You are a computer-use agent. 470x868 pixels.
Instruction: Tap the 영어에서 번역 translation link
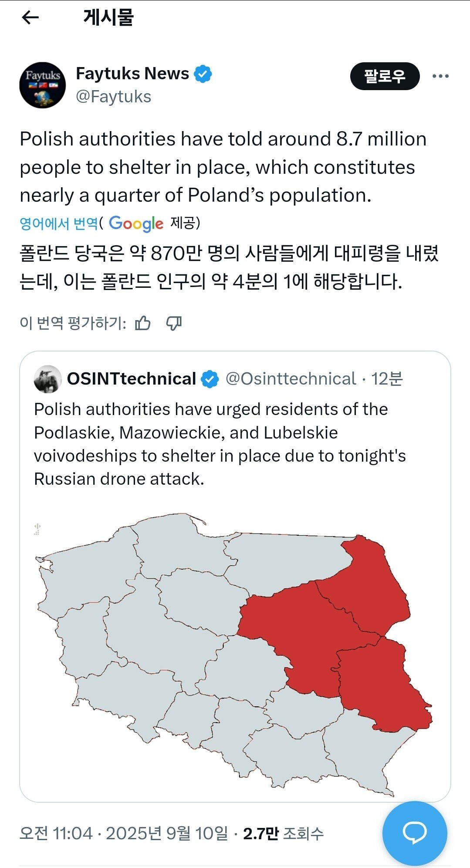[59, 223]
